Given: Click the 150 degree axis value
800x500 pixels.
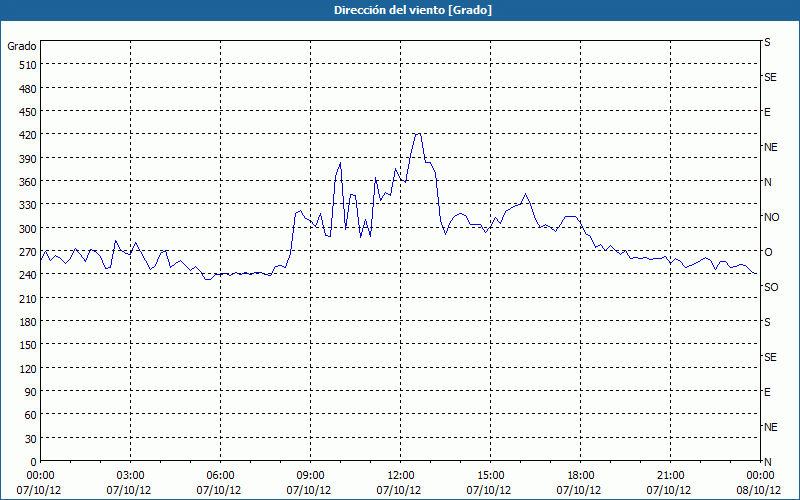Looking at the screenshot, I should [29, 345].
